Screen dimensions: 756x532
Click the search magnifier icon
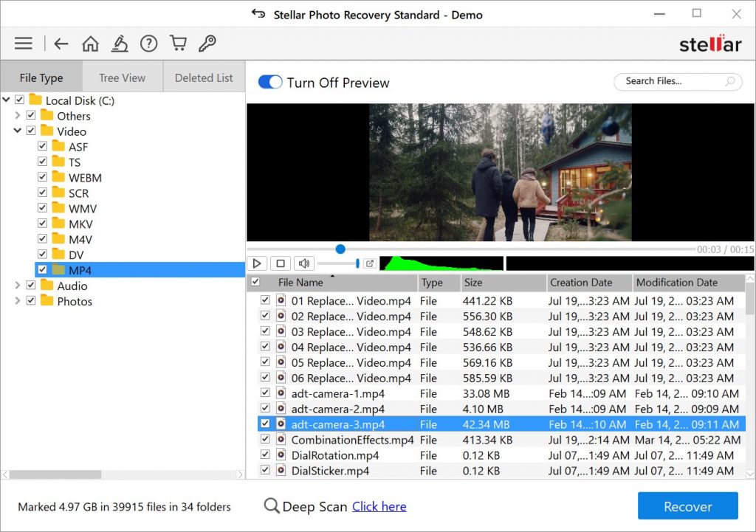[x=730, y=81]
